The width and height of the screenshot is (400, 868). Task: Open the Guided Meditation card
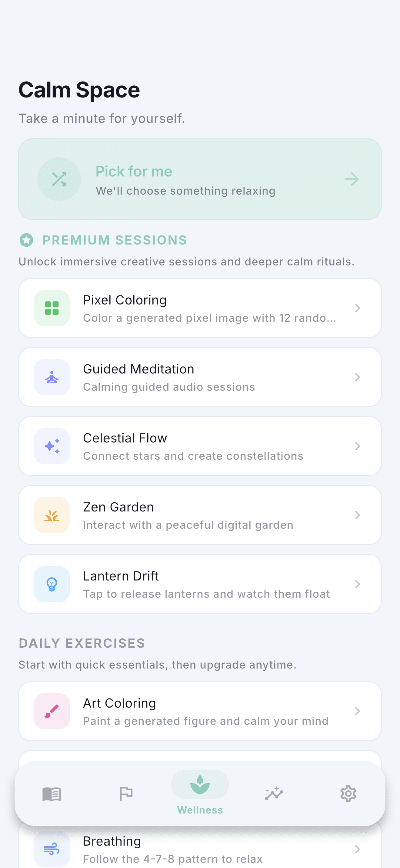click(200, 377)
